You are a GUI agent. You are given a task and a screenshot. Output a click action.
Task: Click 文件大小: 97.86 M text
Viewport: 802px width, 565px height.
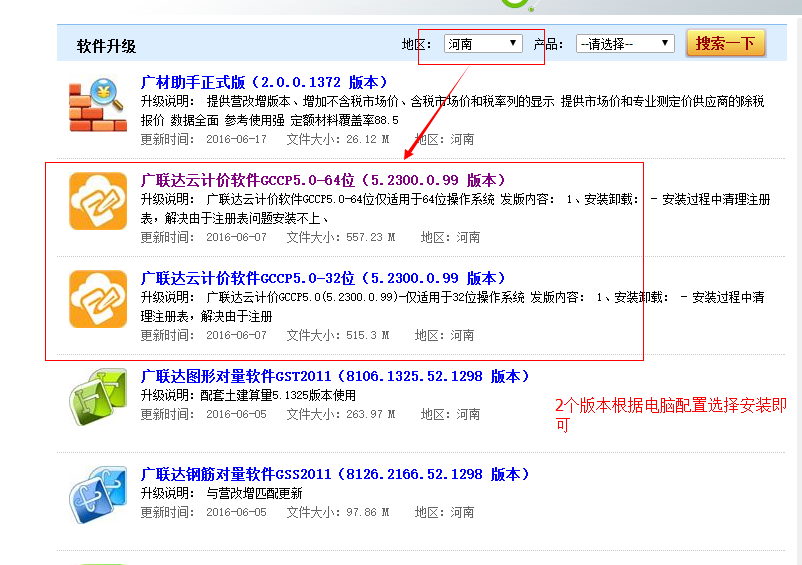pos(338,512)
